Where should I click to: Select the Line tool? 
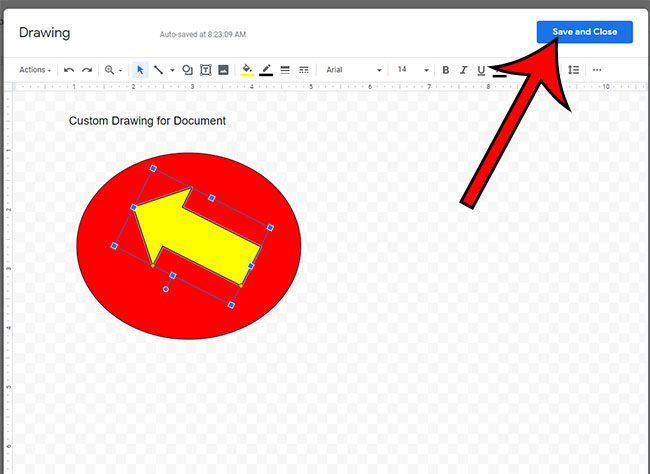coord(158,70)
